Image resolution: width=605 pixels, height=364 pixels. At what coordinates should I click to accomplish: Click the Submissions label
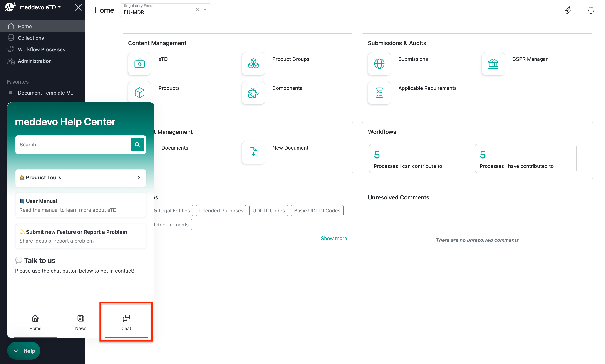413,59
